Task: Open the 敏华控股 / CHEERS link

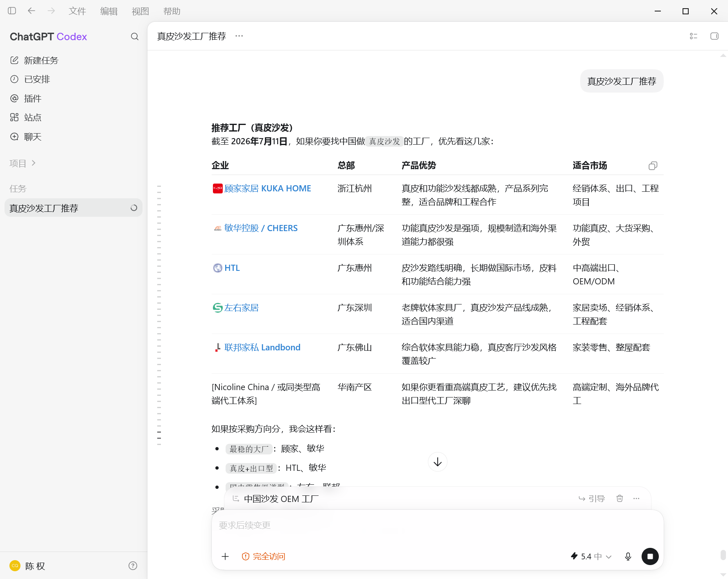Action: 261,228
